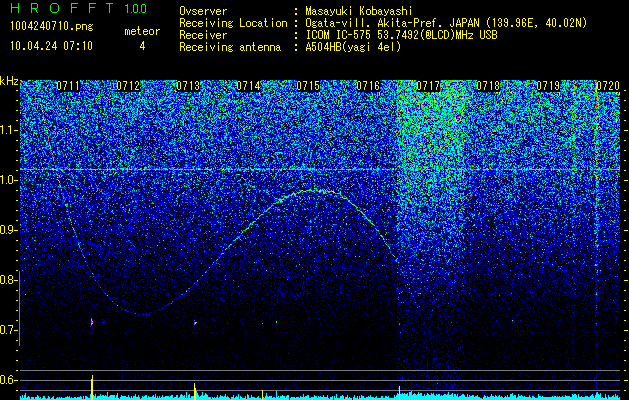The height and width of the screenshot is (400, 629).
Task: Click the 0.7 frequency axis label
Action: [x=9, y=330]
